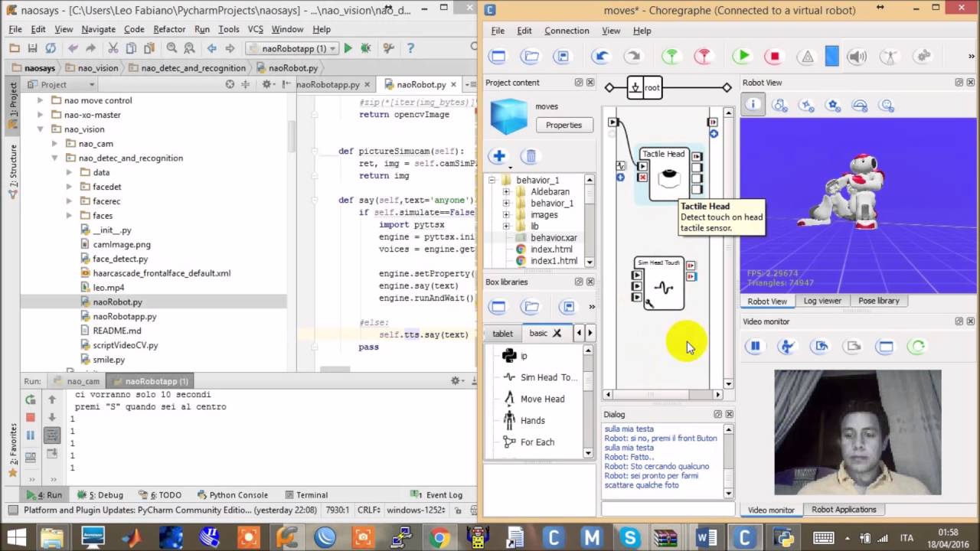Switch to the Pose library tab

coord(878,301)
